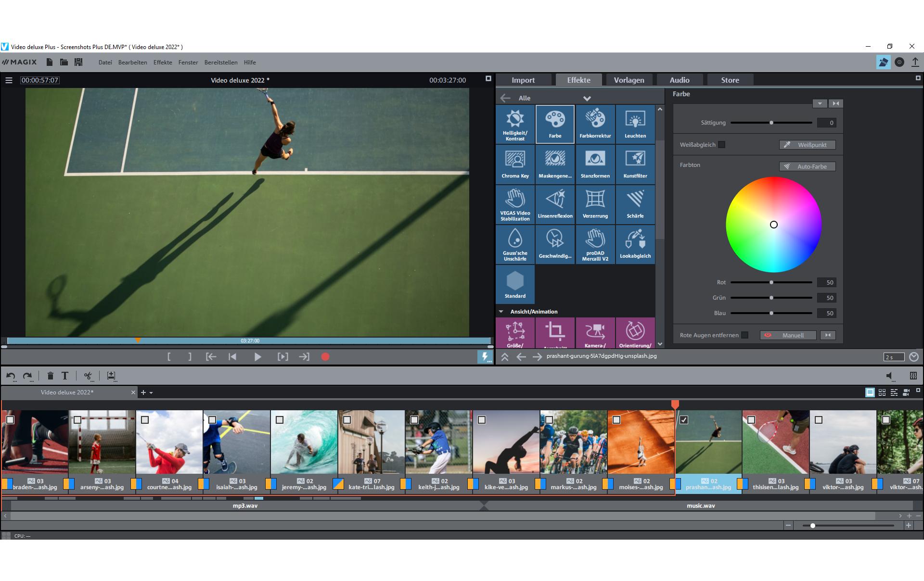
Task: Adjust the Sättigung slider handle
Action: (771, 123)
